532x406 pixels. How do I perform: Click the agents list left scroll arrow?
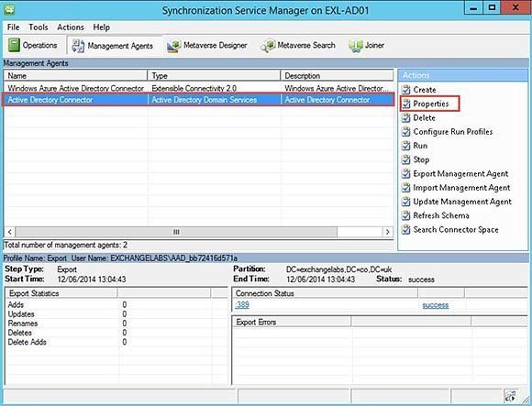9,232
